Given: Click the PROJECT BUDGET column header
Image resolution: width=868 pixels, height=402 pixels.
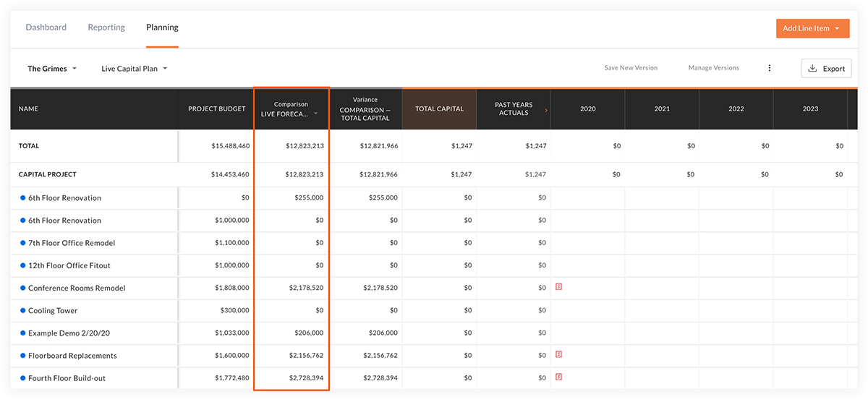Looking at the screenshot, I should [x=217, y=109].
